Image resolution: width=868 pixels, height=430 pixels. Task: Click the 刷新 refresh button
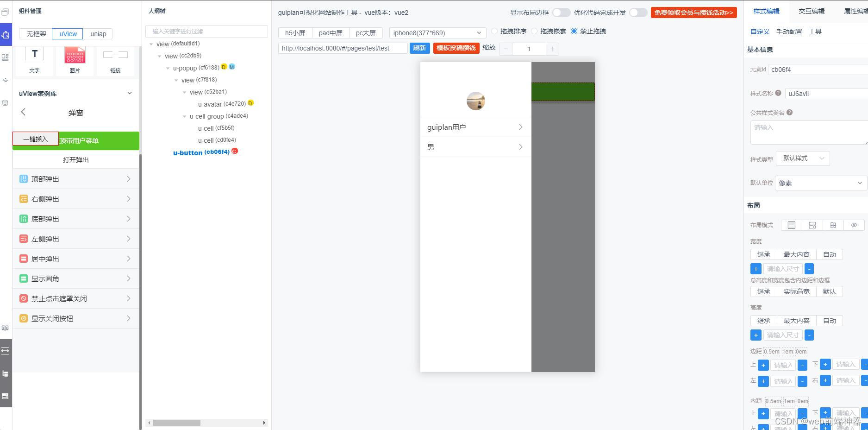pos(419,48)
